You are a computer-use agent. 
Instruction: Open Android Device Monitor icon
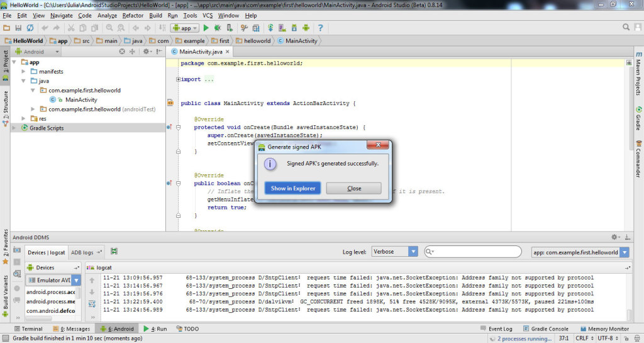tap(306, 28)
